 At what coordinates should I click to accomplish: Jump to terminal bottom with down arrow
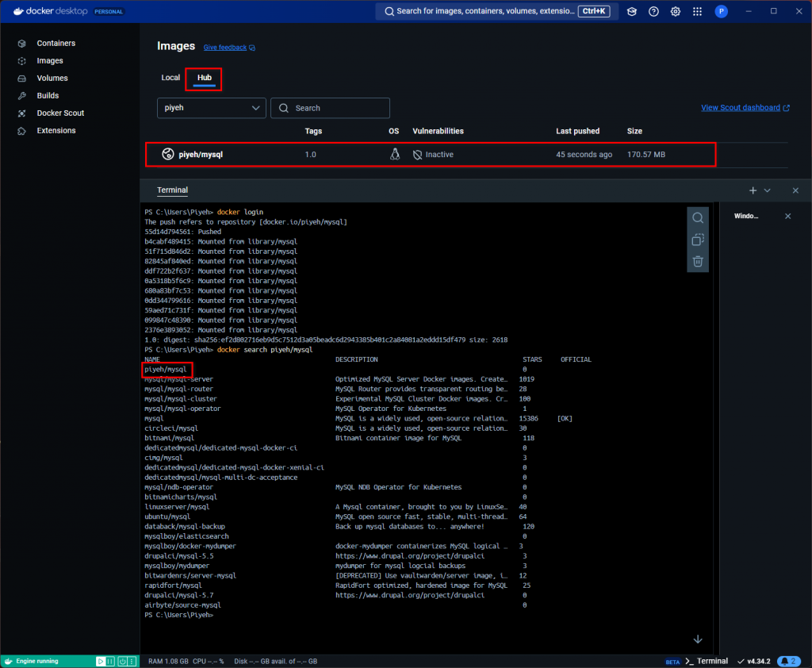pos(698,639)
